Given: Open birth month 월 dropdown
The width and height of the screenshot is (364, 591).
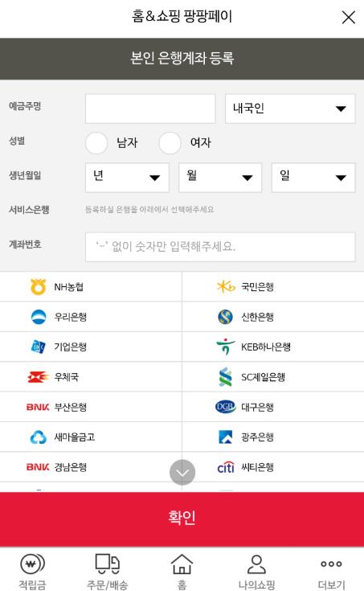Looking at the screenshot, I should click(220, 178).
